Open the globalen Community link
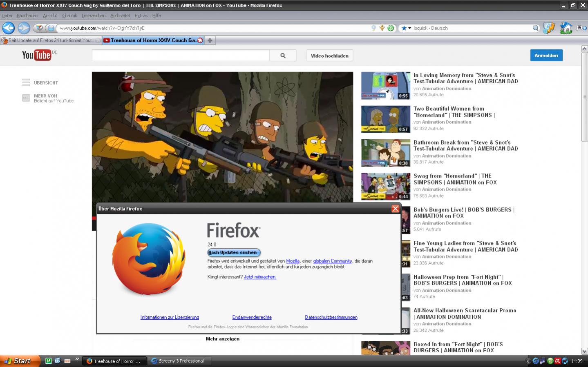588x367 pixels. pos(333,261)
